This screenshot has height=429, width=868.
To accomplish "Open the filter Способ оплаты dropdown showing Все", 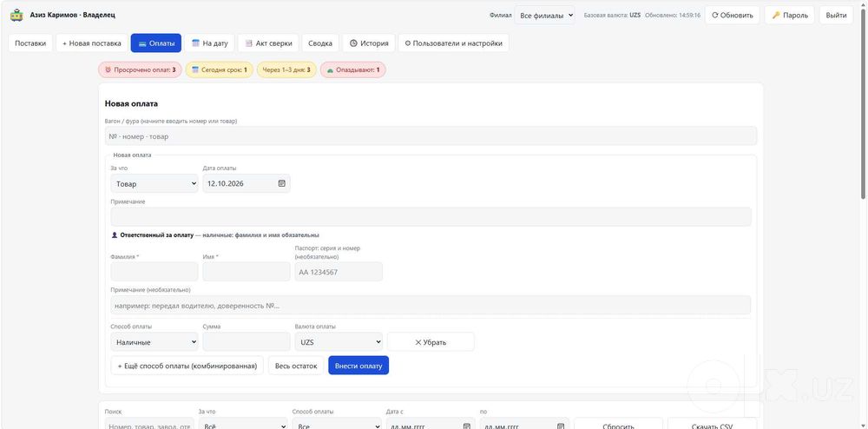I will tap(337, 426).
